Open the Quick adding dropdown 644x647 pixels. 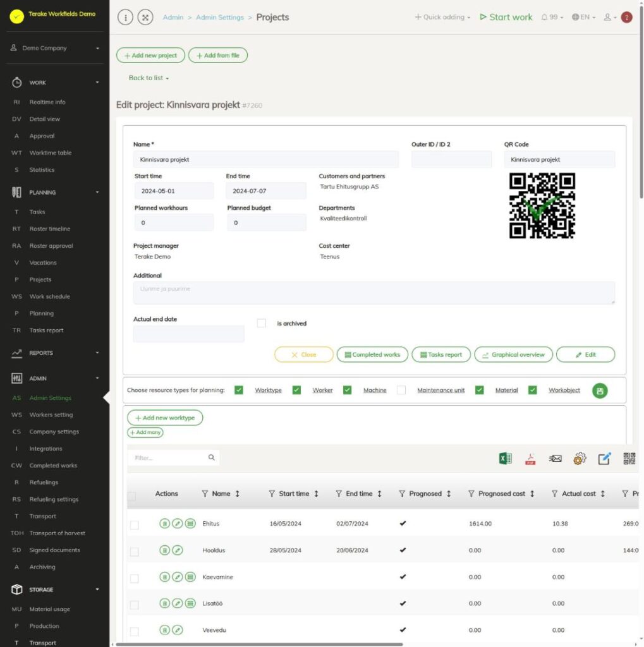(442, 17)
